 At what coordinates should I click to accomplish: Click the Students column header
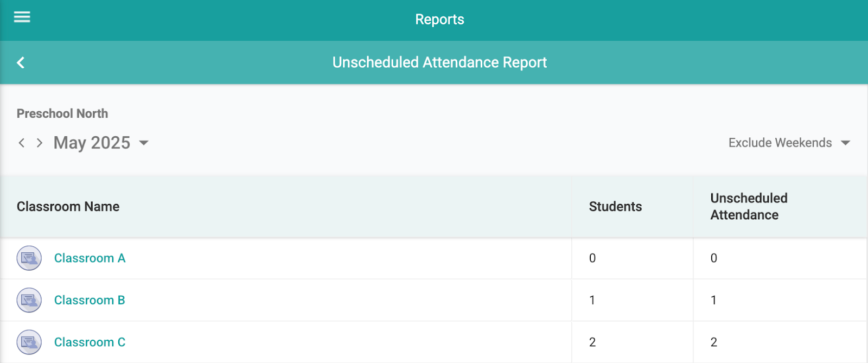tap(615, 207)
